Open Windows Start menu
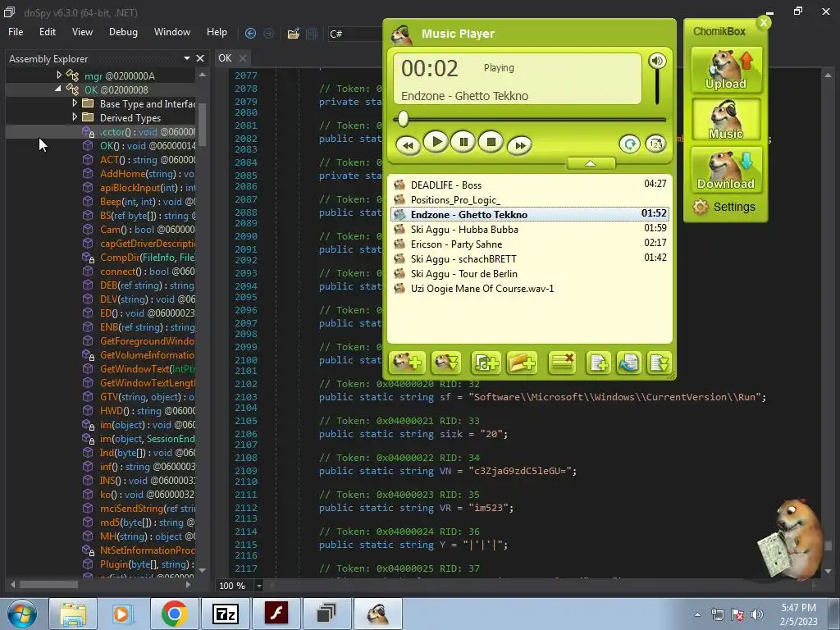Image resolution: width=840 pixels, height=630 pixels. point(21,614)
